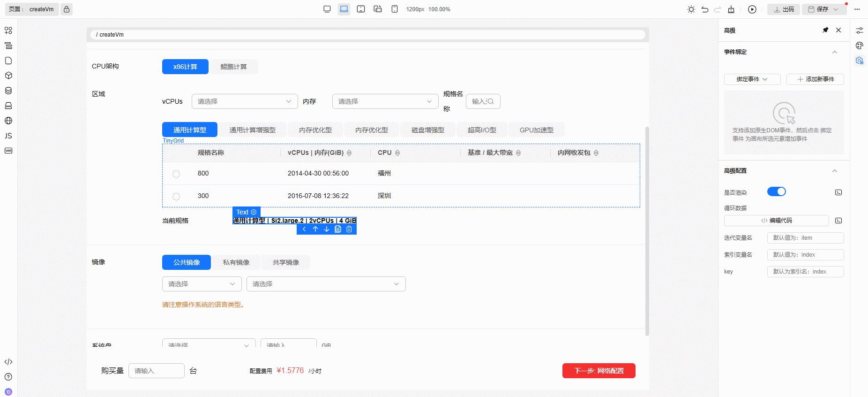Open the block cube icon in sidebar
This screenshot has width=868, height=397.
click(8, 76)
